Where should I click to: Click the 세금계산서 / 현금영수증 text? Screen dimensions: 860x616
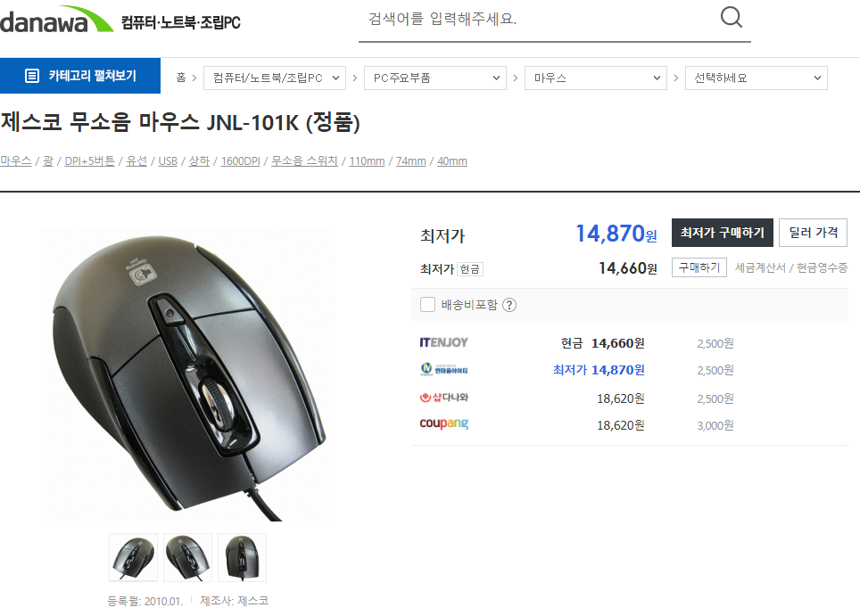(x=791, y=267)
